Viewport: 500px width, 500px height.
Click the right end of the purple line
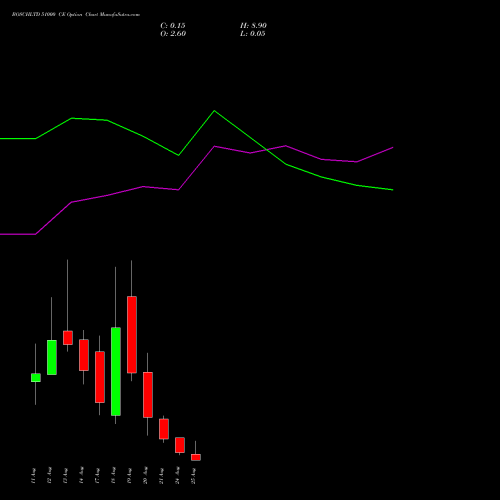[393, 147]
